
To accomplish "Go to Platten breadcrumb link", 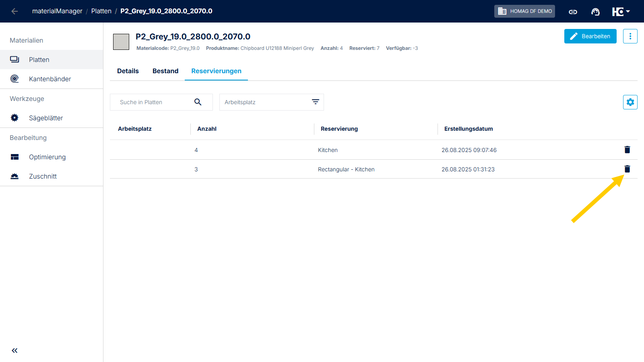I will coord(101,11).
